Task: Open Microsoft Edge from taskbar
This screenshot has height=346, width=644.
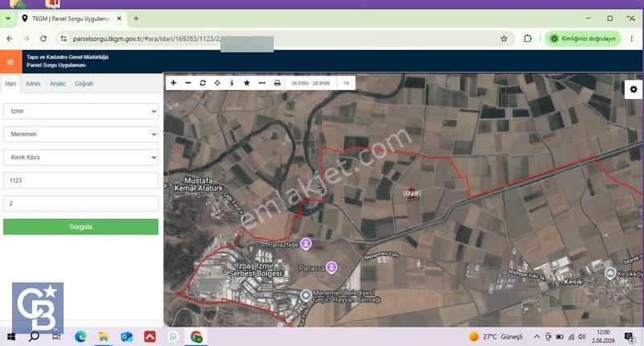Action: tap(80, 337)
